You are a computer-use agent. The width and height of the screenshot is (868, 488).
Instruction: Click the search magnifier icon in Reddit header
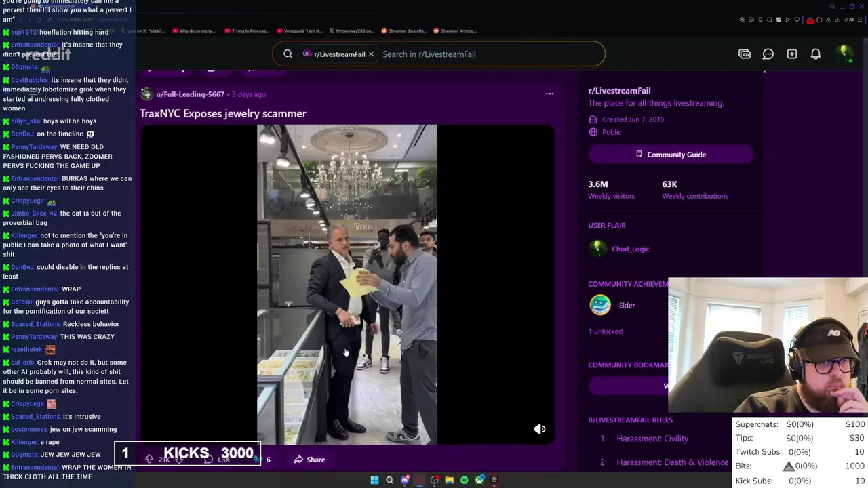pos(288,54)
